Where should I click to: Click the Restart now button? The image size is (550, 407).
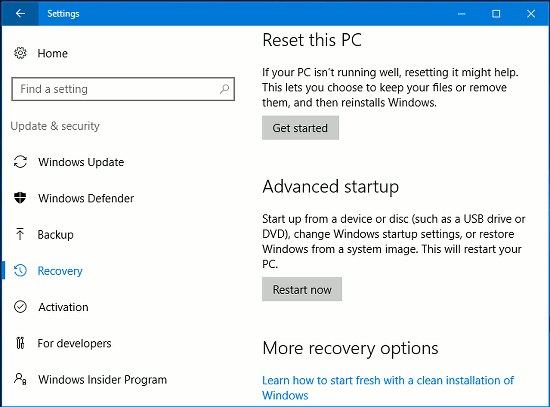(x=302, y=289)
